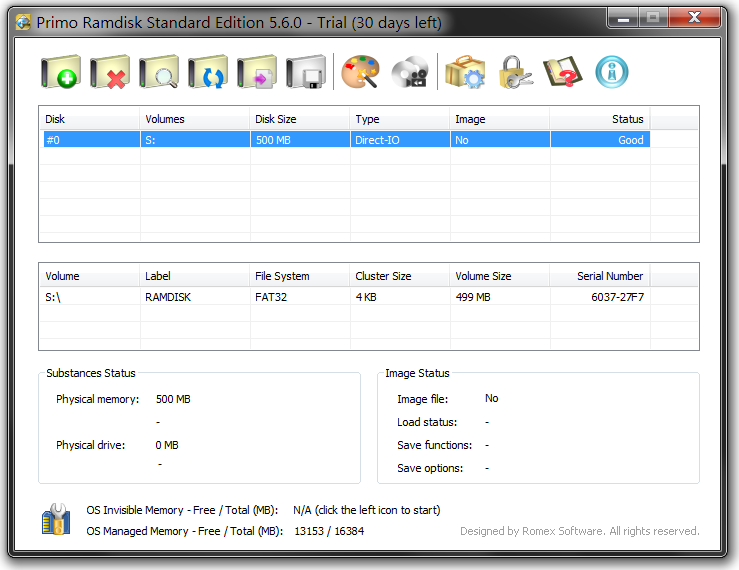Click the Volume Size column header
Screen dimensions: 739x570
pyautogui.click(x=500, y=276)
